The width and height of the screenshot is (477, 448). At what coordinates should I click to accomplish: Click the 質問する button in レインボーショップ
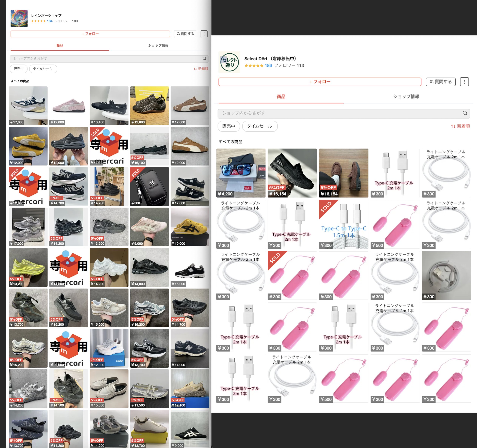coord(185,34)
